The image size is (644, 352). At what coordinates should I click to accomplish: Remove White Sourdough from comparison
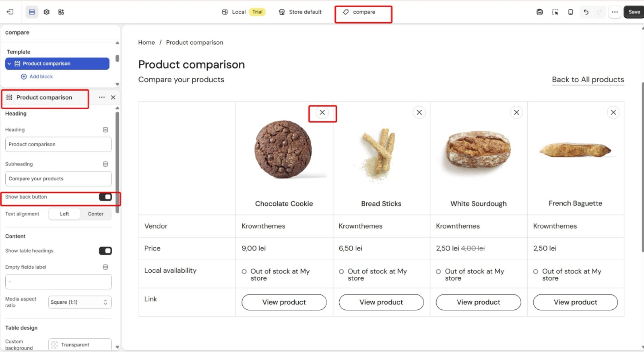click(516, 112)
